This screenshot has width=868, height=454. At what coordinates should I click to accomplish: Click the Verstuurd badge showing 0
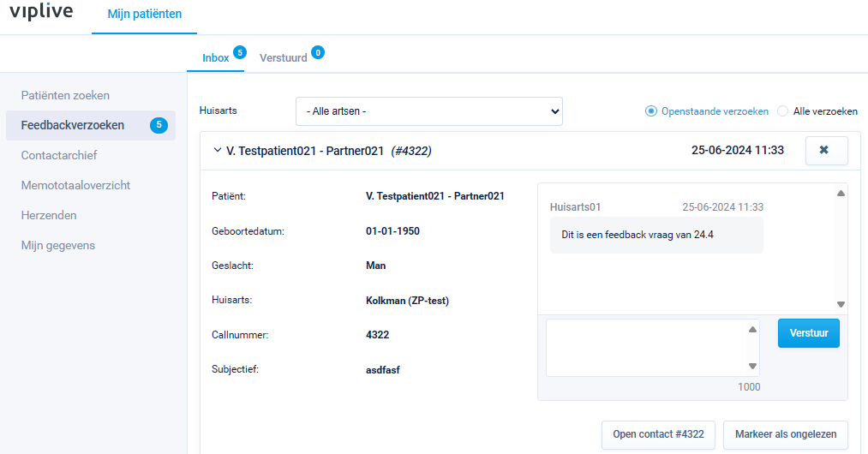coord(318,53)
